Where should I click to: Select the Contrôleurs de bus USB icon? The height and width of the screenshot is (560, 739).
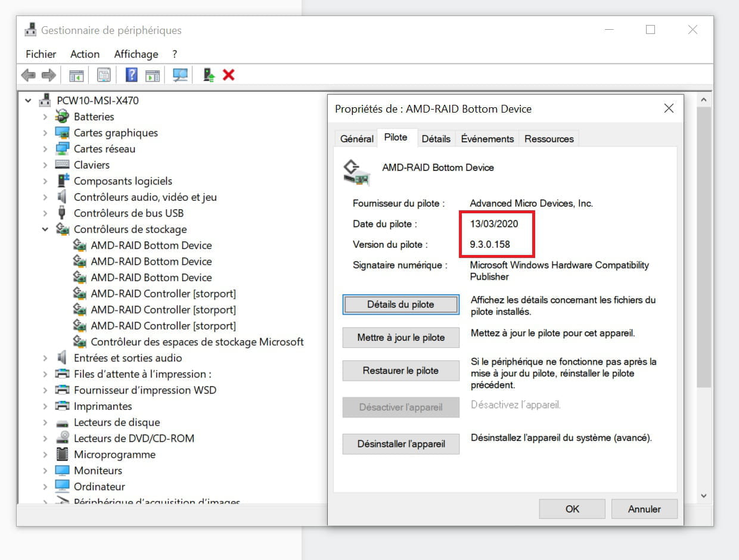click(x=62, y=213)
